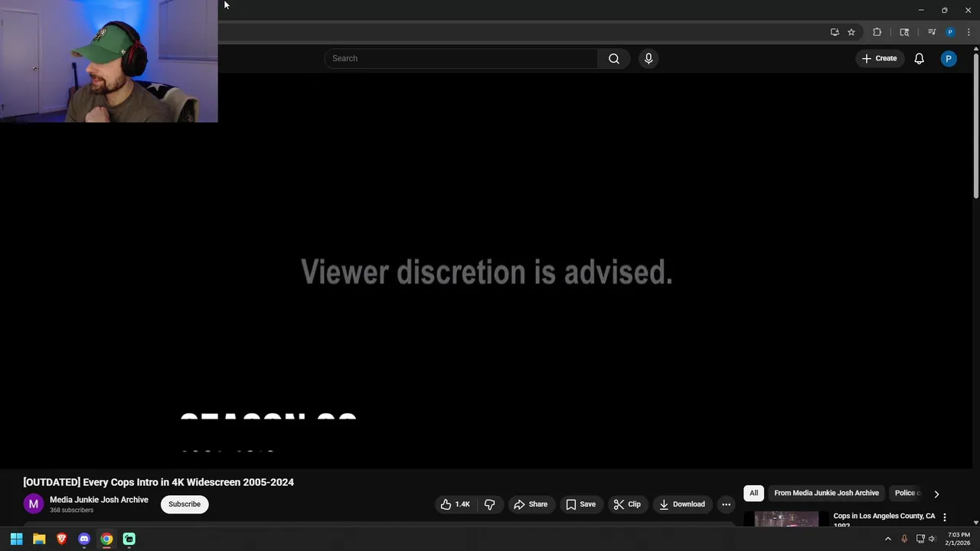Open Chrome tab search icon

tap(904, 32)
